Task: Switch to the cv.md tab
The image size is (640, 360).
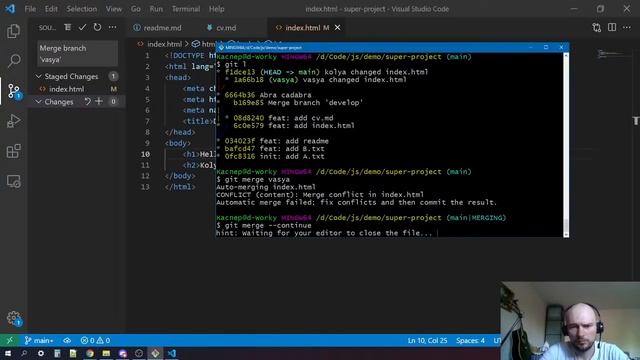Action: [226, 28]
